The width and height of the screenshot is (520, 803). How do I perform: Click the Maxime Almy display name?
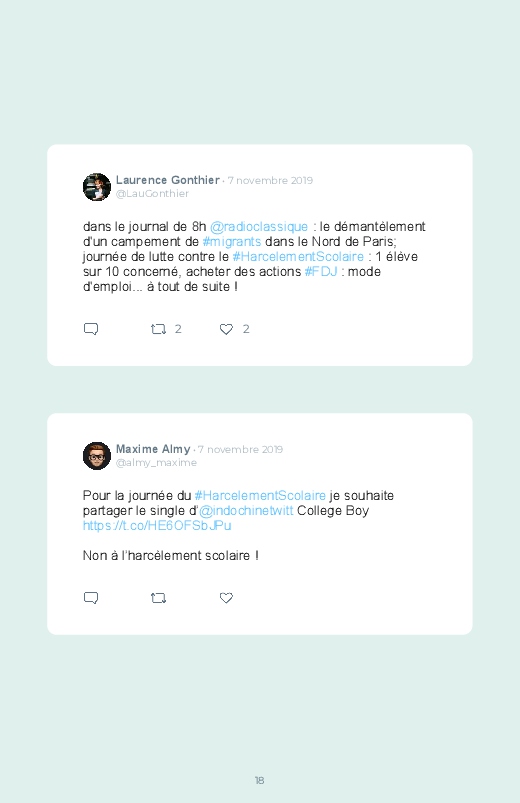(153, 449)
